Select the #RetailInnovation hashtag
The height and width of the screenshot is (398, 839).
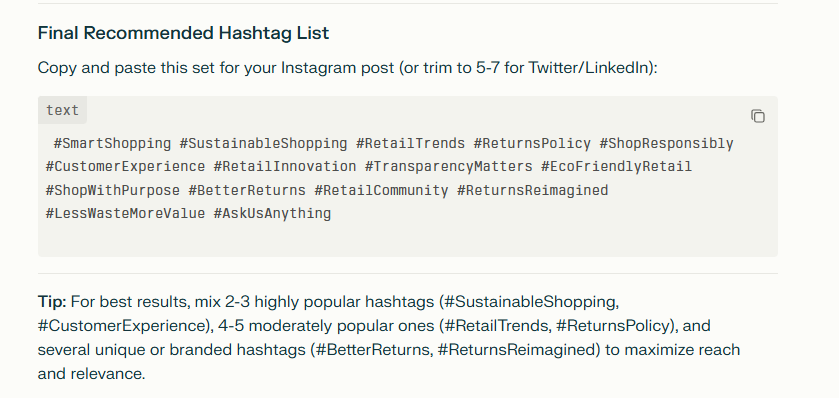click(x=285, y=166)
